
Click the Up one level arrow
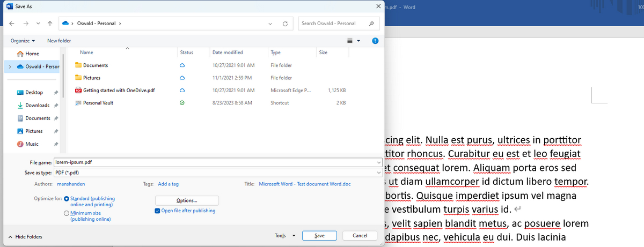tap(50, 24)
